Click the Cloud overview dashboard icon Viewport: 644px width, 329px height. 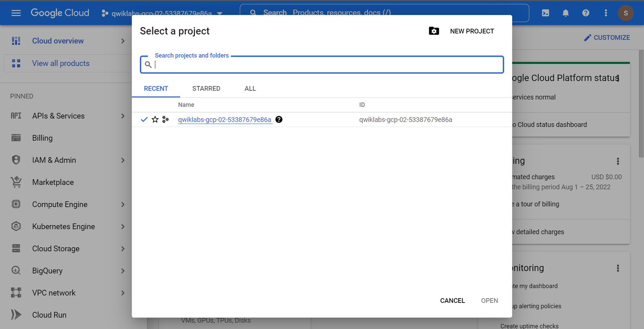(x=16, y=41)
